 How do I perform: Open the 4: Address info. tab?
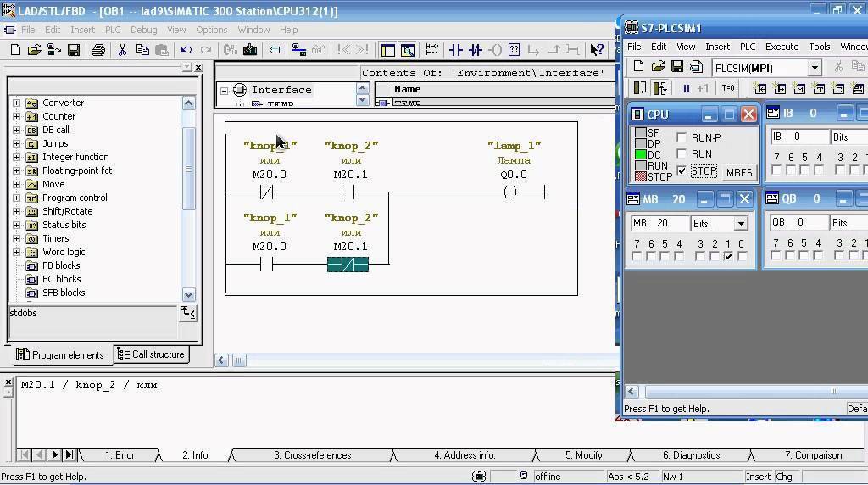(x=465, y=455)
